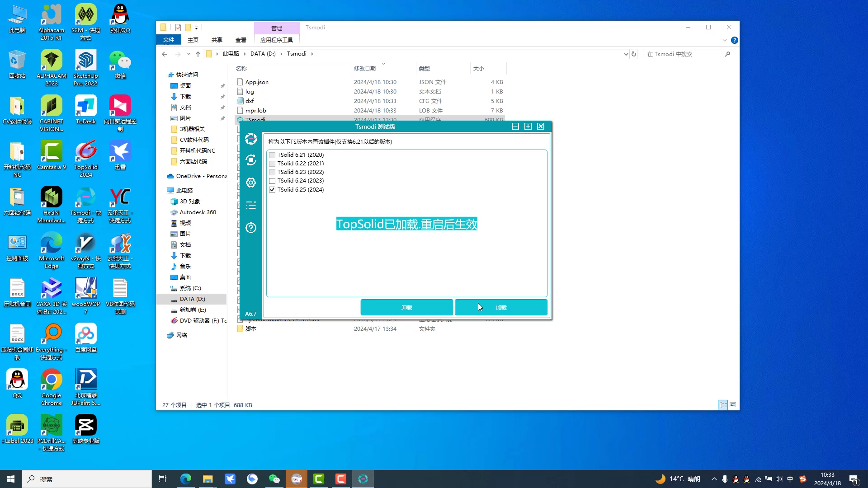
Task: Toggle the TSolid 6.21 (2020) checkbox
Action: (x=272, y=155)
